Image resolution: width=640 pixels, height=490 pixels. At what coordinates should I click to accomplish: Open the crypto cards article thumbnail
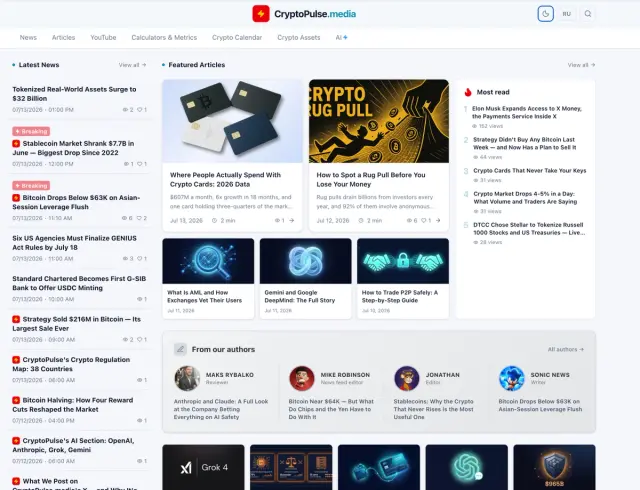pyautogui.click(x=232, y=121)
